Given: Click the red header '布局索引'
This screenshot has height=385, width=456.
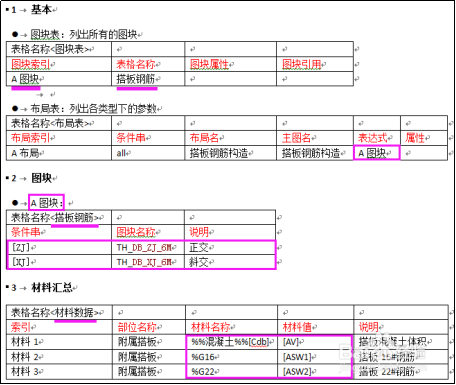Looking at the screenshot, I should (31, 138).
